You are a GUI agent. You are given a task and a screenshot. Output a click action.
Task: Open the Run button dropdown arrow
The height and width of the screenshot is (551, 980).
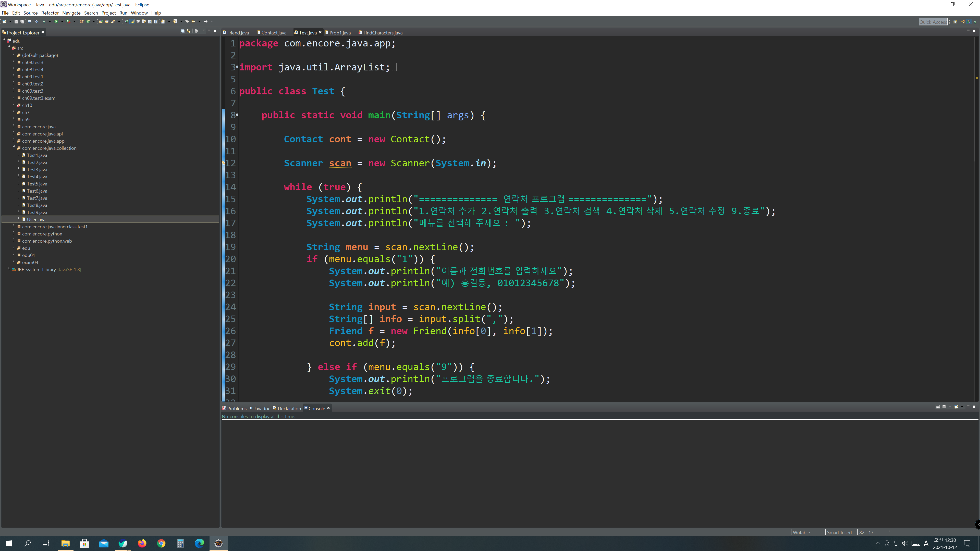(62, 21)
